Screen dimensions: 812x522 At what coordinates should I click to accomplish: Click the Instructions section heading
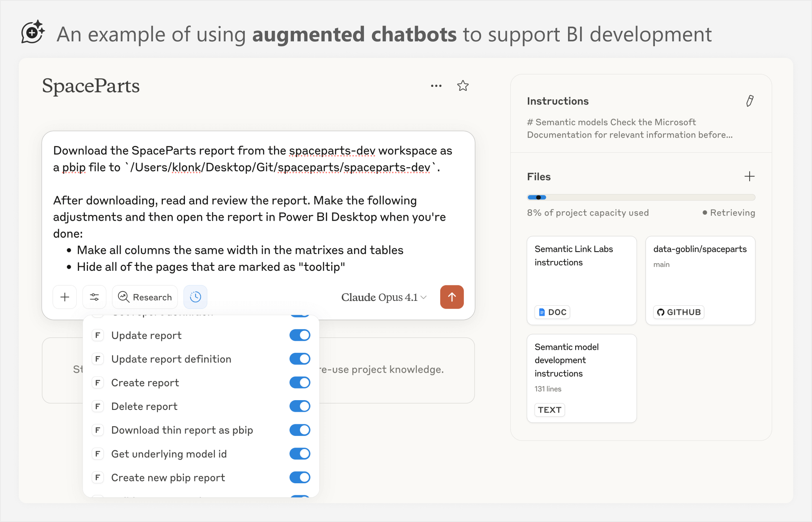pos(558,101)
